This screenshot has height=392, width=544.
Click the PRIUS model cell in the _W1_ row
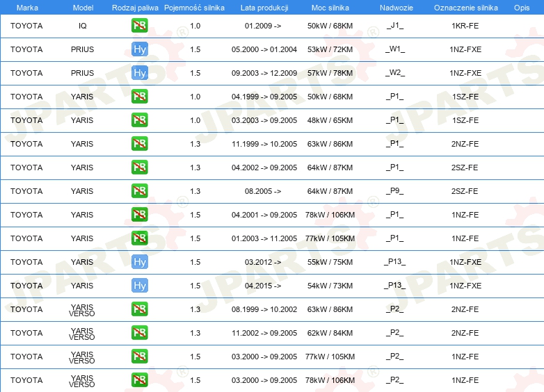click(83, 49)
